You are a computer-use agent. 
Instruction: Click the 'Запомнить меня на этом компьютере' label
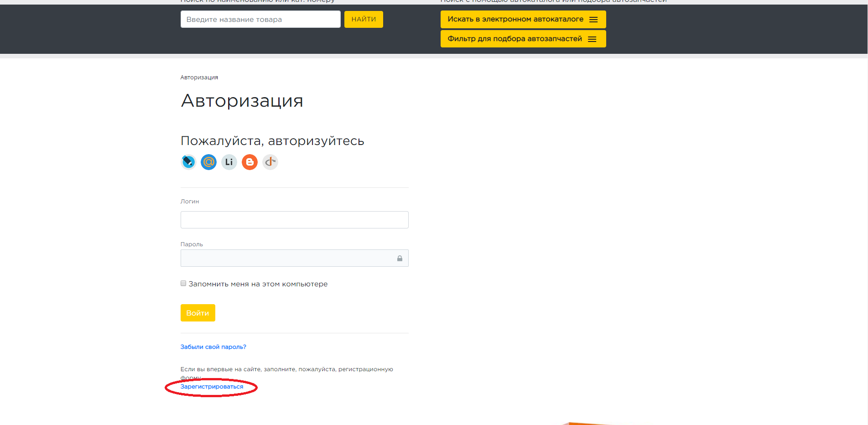258,284
